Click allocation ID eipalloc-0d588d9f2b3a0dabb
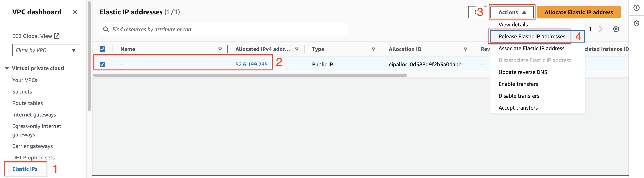Image resolution: width=644 pixels, height=178 pixels. click(x=425, y=64)
